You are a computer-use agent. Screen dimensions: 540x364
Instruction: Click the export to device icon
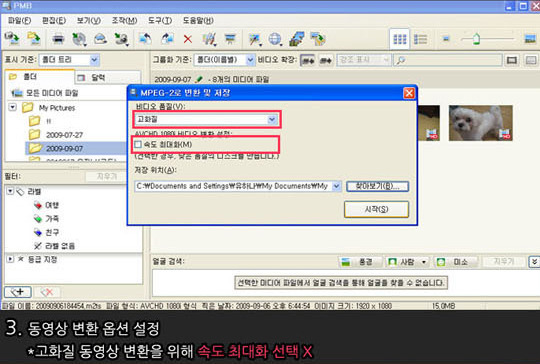pos(121,39)
